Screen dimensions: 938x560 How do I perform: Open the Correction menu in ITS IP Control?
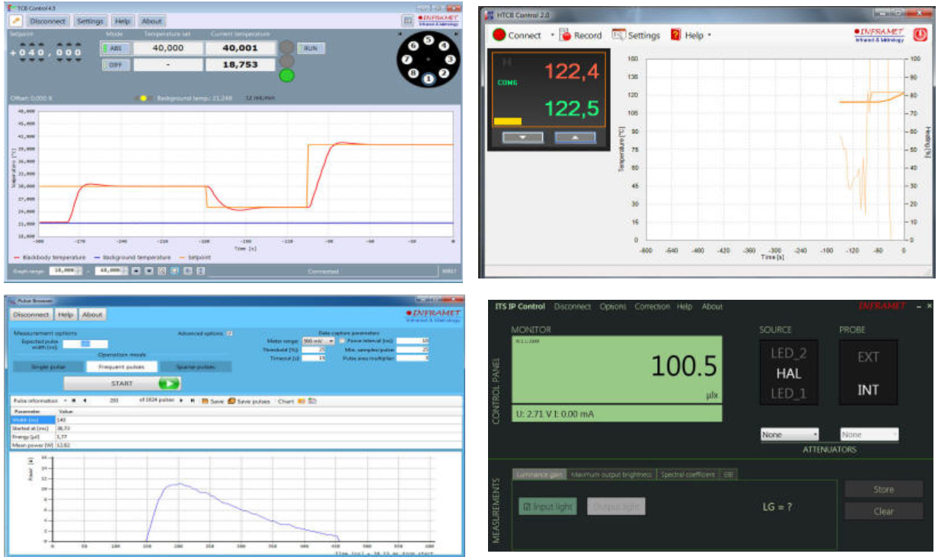pyautogui.click(x=652, y=307)
